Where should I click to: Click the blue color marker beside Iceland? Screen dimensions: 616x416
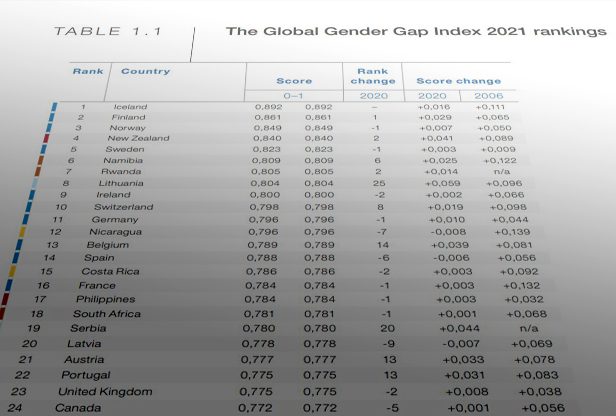(54, 107)
